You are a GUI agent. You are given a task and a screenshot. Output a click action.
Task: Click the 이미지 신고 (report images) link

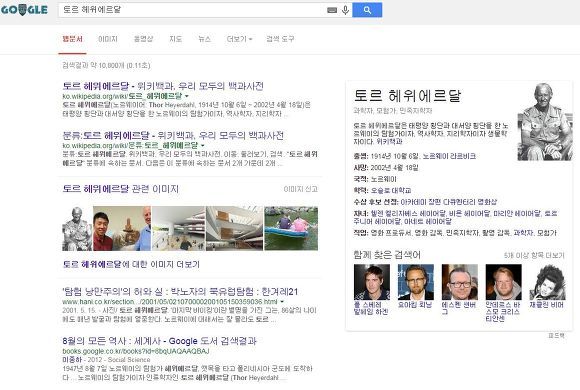300,189
